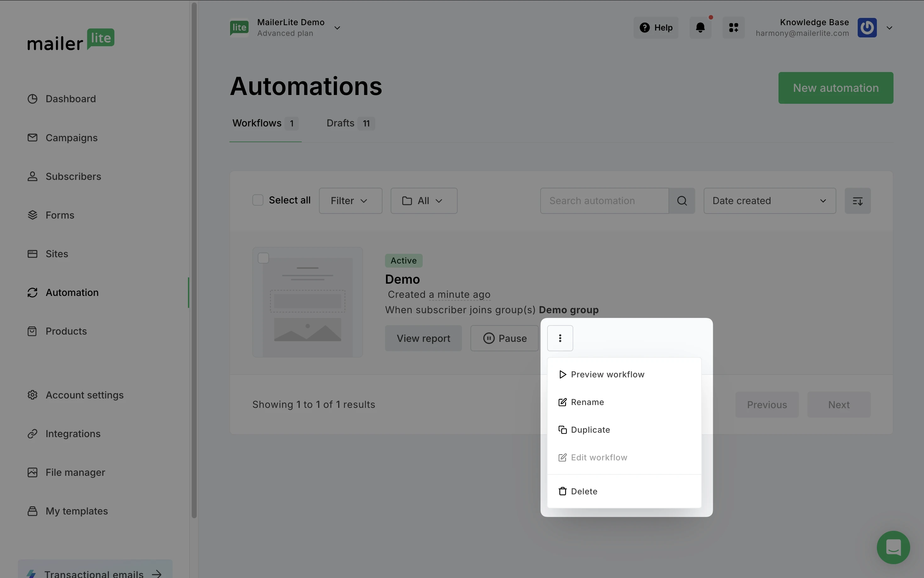Click the MailerLite logo
This screenshot has height=578, width=924.
coord(71,39)
